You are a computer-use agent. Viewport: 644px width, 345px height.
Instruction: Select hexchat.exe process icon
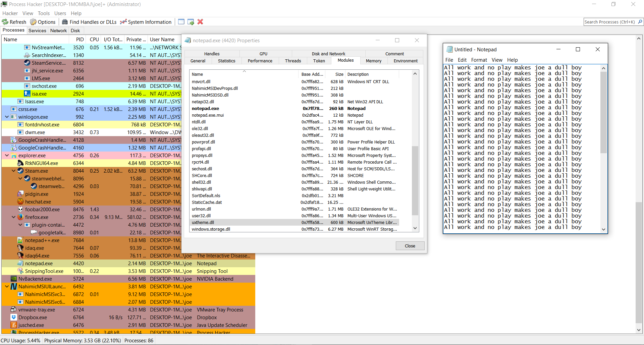pos(20,202)
